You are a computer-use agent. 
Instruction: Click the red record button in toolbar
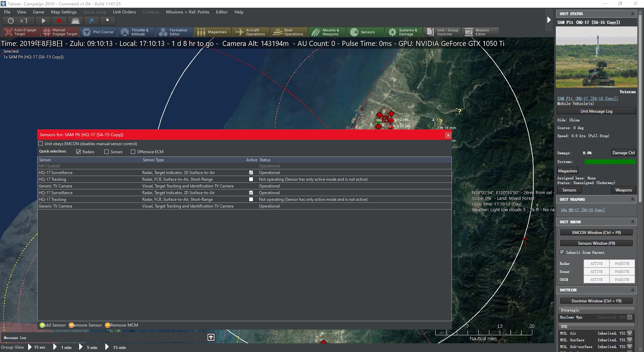click(x=59, y=21)
